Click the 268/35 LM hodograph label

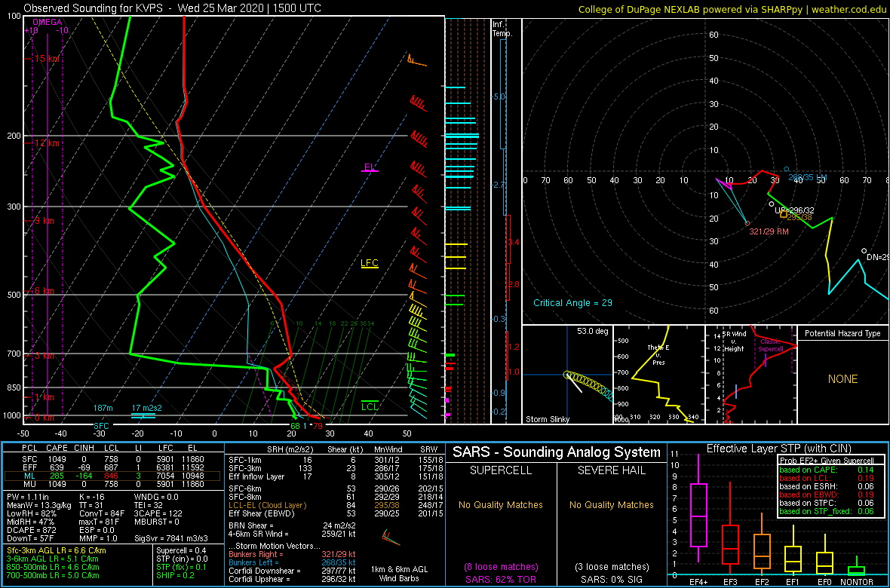[809, 178]
